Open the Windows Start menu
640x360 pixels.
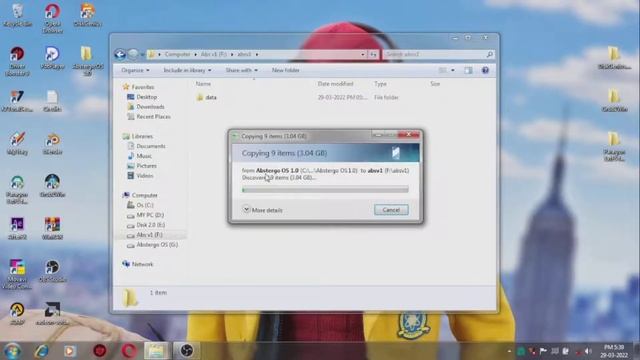point(12,351)
